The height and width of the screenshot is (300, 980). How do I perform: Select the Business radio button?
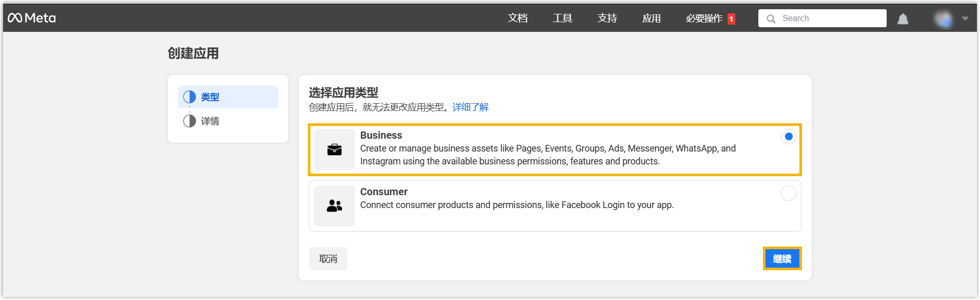click(789, 137)
